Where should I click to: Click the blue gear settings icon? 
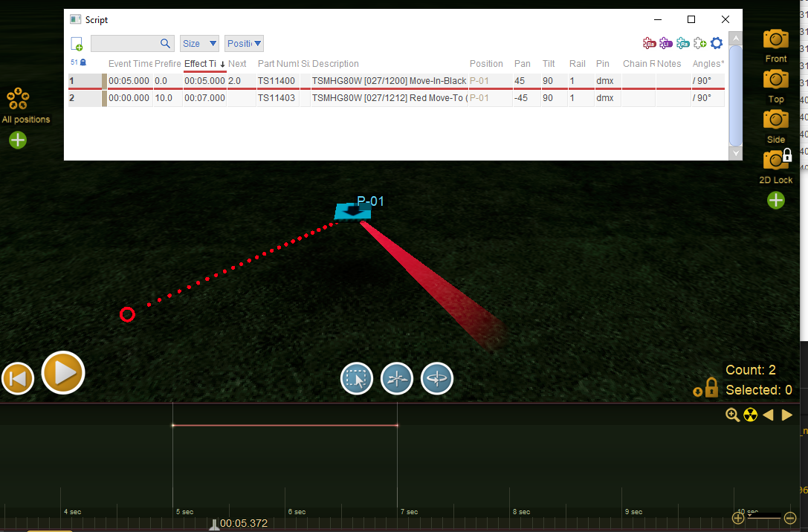[x=717, y=44]
